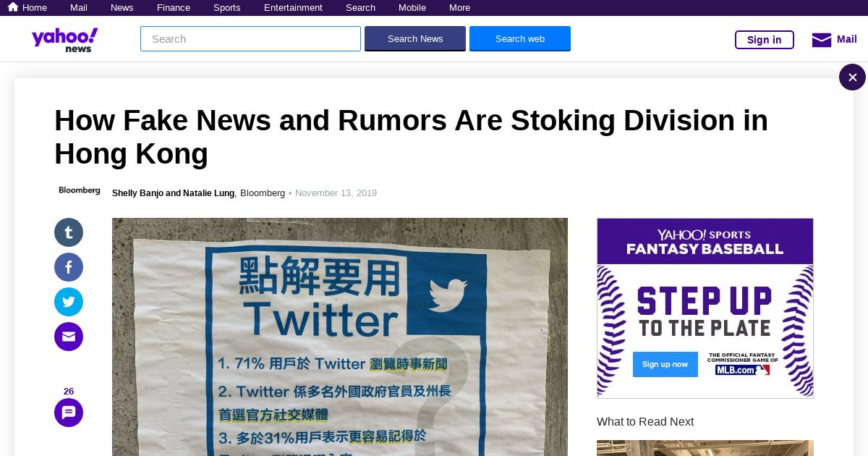
Task: Click the Bloomberg source name in byline
Action: pos(263,193)
